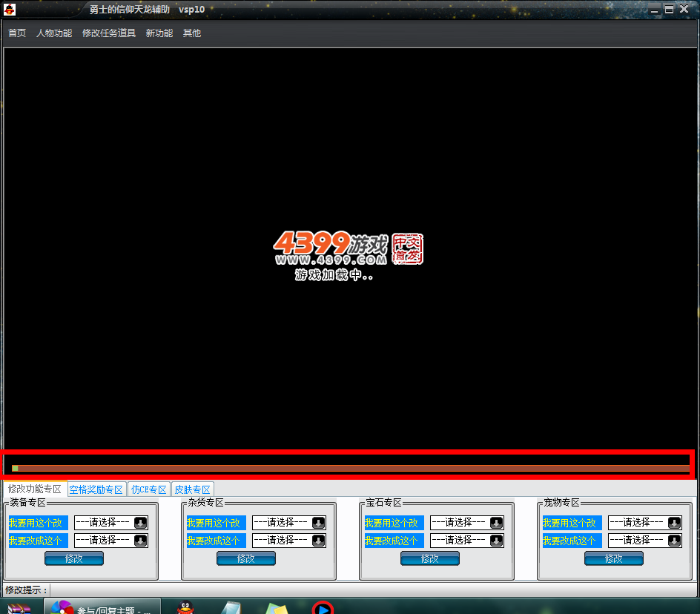Viewport: 700px width, 614px height.
Task: Click 我要用这个改 label in 宝石专区
Action: (394, 523)
